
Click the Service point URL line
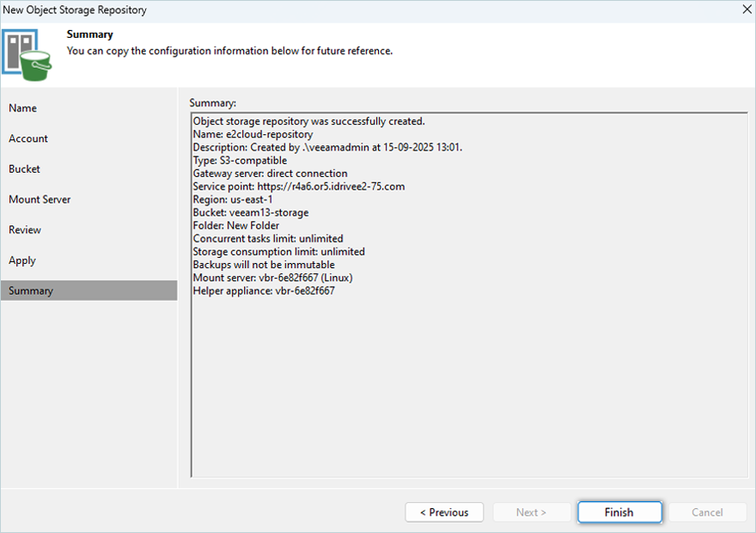pyautogui.click(x=298, y=187)
